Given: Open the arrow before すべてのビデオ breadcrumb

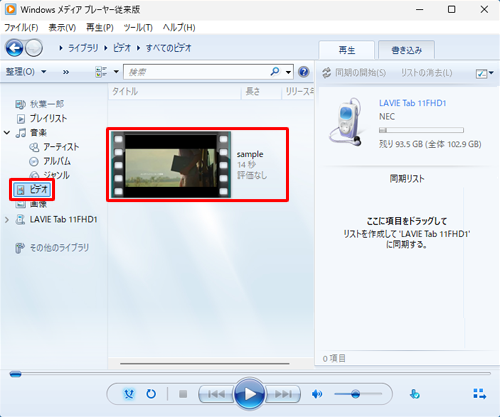Looking at the screenshot, I should pyautogui.click(x=138, y=48).
